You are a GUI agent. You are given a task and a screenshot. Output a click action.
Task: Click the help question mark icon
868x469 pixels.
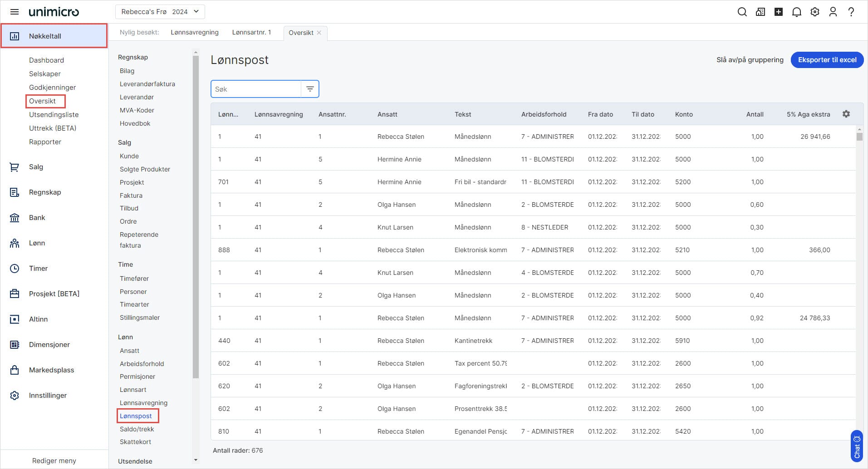pos(851,12)
